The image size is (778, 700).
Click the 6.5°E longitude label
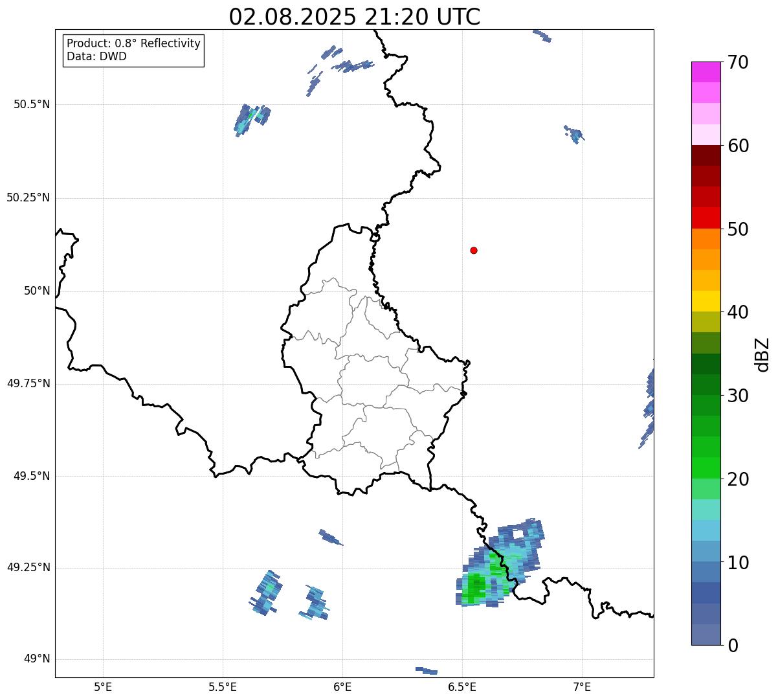462,686
